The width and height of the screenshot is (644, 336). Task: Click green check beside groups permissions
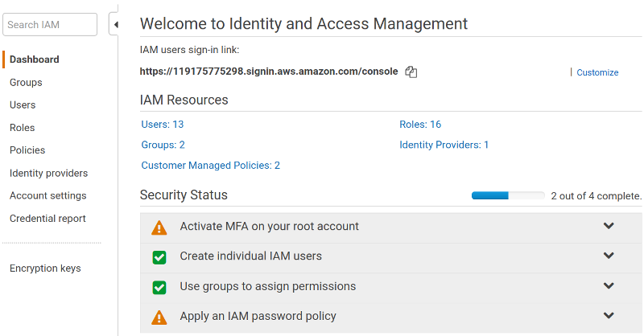[159, 287]
